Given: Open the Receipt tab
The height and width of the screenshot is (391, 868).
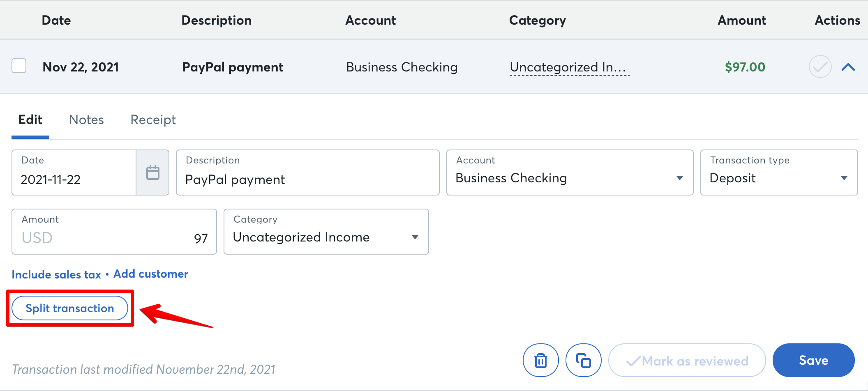Looking at the screenshot, I should (153, 120).
